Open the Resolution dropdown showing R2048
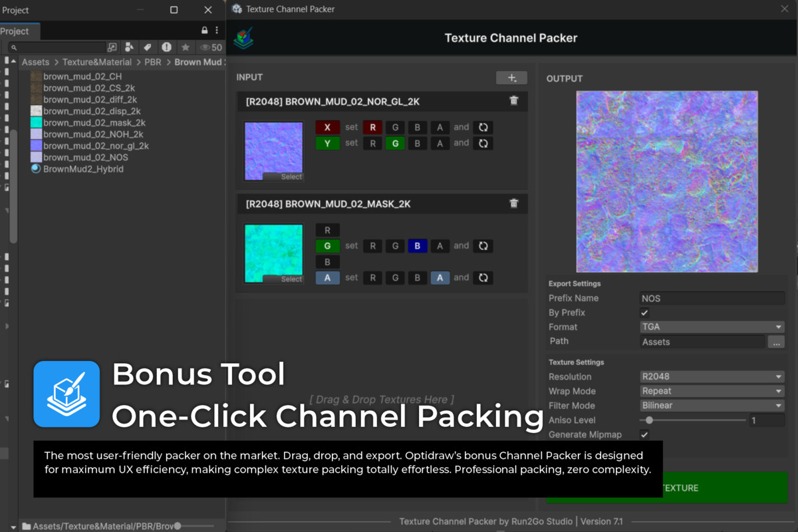Screen dimensions: 798x532 712,376
